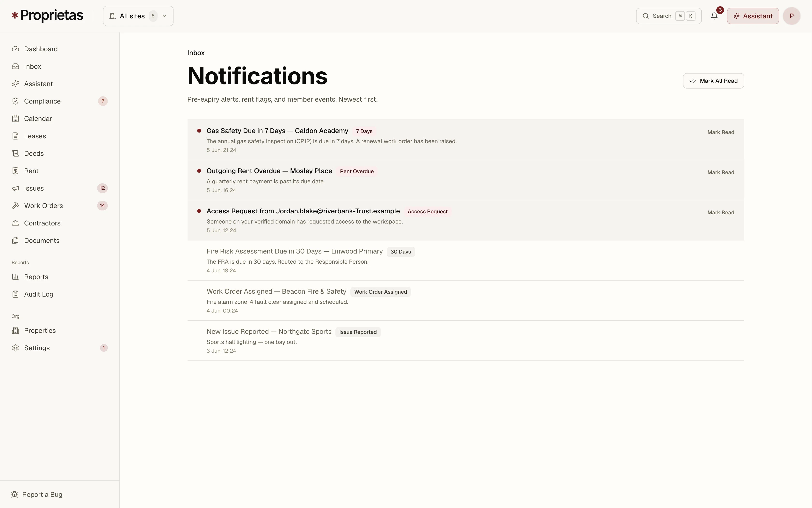This screenshot has width=812, height=508.
Task: Click the building icon in All sites selector
Action: coord(112,16)
